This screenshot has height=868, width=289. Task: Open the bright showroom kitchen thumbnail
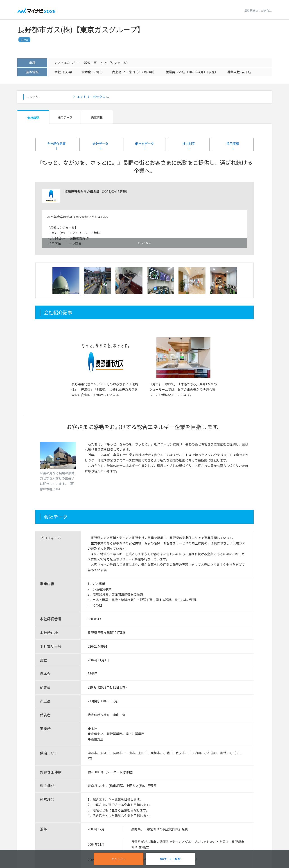[192, 281]
